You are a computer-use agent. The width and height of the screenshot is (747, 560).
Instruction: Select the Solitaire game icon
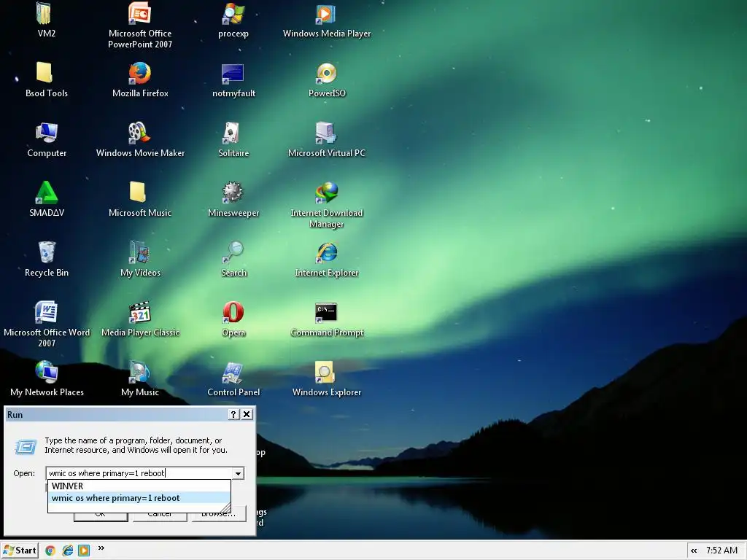(x=231, y=133)
